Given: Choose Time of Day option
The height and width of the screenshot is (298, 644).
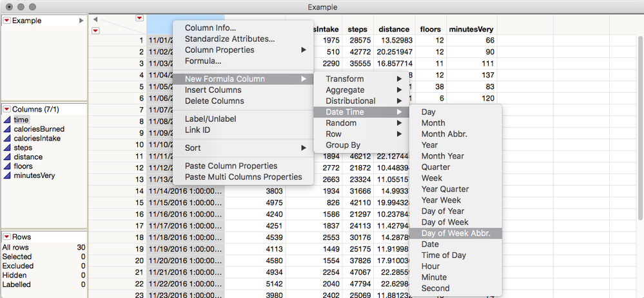Looking at the screenshot, I should [x=456, y=255].
